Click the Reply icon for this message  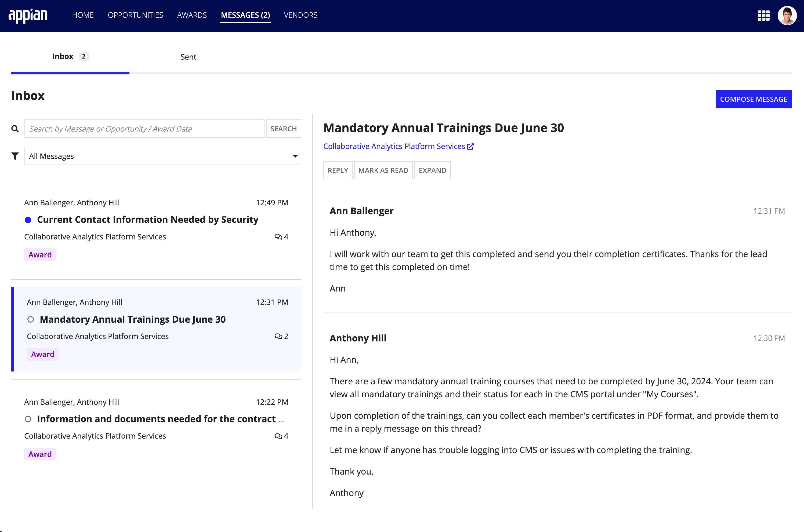point(337,170)
